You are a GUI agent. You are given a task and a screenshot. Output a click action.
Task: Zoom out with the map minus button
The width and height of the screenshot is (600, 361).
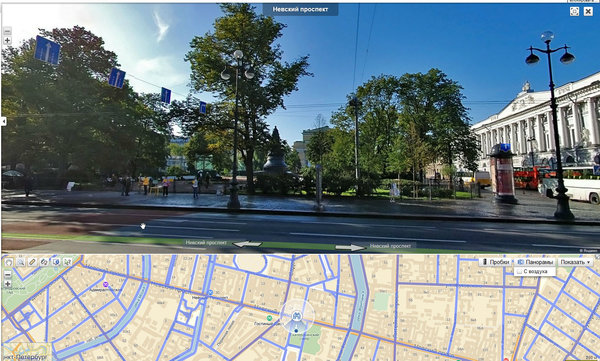tap(7, 274)
